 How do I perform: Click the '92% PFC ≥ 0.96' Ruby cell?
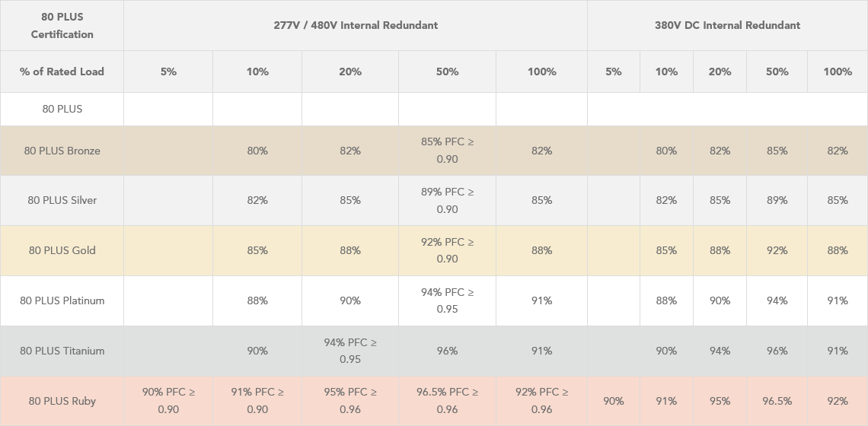click(x=541, y=401)
